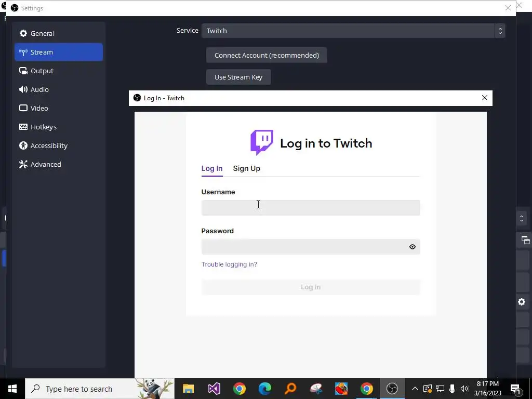
Task: Open File Explorer from taskbar
Action: coord(188,389)
